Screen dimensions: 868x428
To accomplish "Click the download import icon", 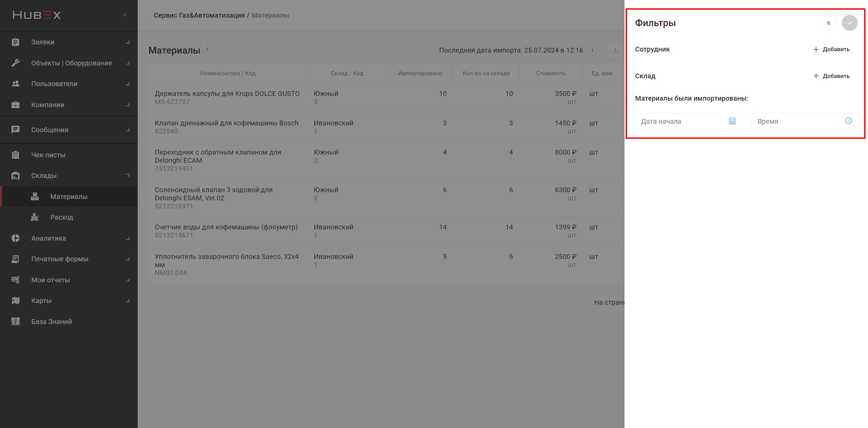I will click(615, 50).
